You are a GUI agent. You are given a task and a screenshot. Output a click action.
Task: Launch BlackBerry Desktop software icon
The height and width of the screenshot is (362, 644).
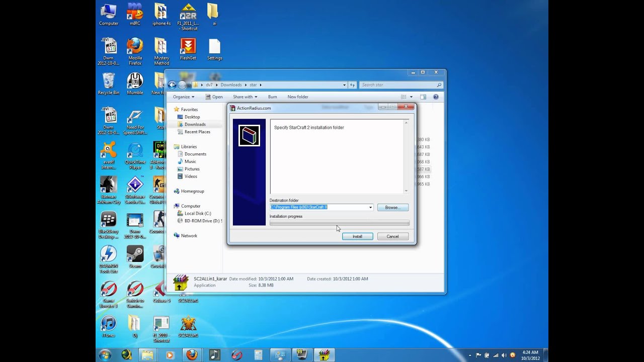pyautogui.click(x=109, y=225)
